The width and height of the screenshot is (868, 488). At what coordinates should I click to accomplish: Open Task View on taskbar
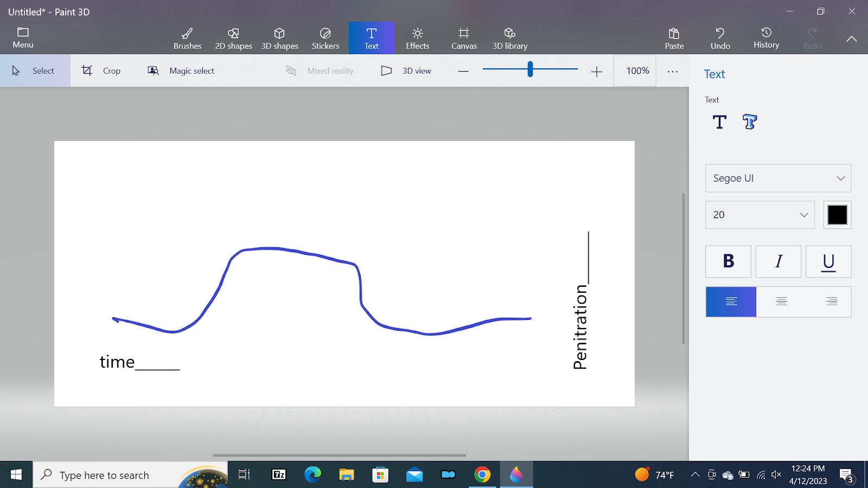tap(244, 475)
